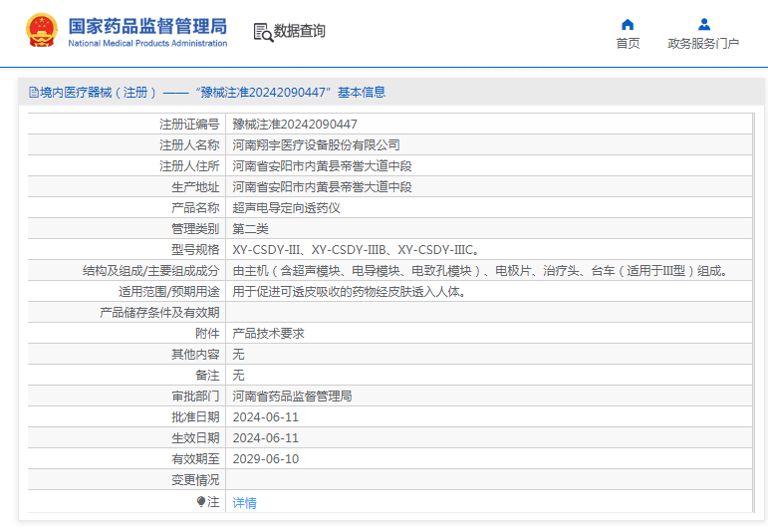Screen dimensions: 768x532
Task: Click the 批准日期 value 2024-06-11
Action: 266,417
